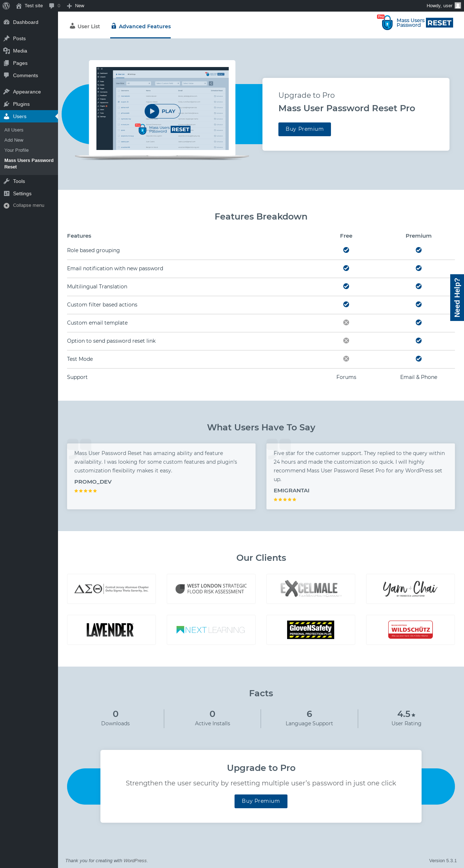Click the Users person icon

[x=7, y=116]
